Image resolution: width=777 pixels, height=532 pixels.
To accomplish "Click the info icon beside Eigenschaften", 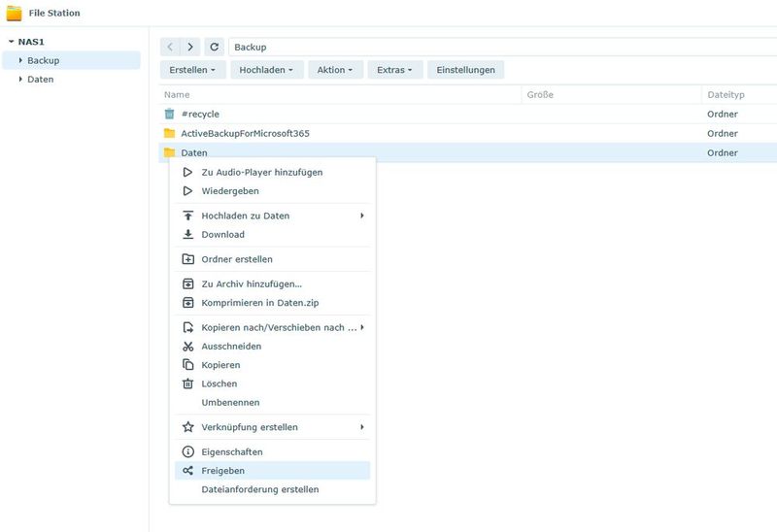I will click(x=187, y=451).
